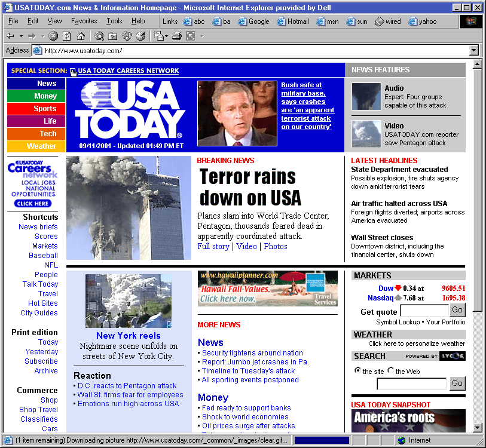Screen dimensions: 486x448
Task: Select 'the Web' search radio button
Action: coord(390,370)
